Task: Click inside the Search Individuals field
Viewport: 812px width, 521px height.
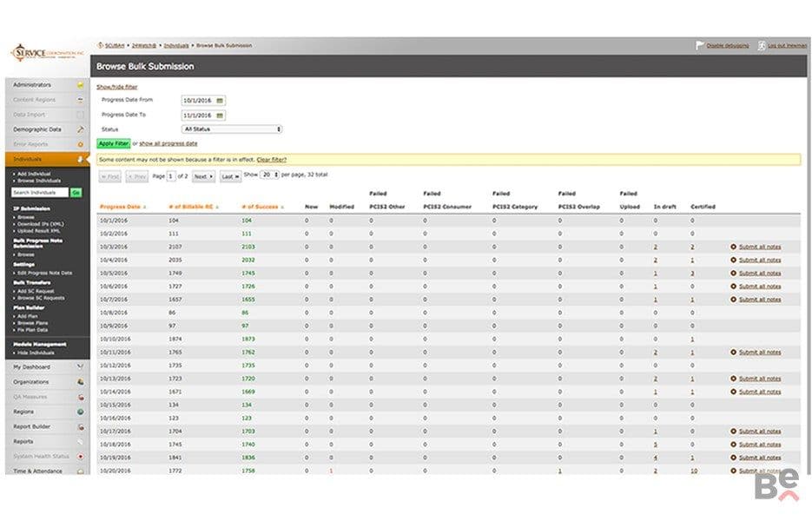Action: click(40, 193)
